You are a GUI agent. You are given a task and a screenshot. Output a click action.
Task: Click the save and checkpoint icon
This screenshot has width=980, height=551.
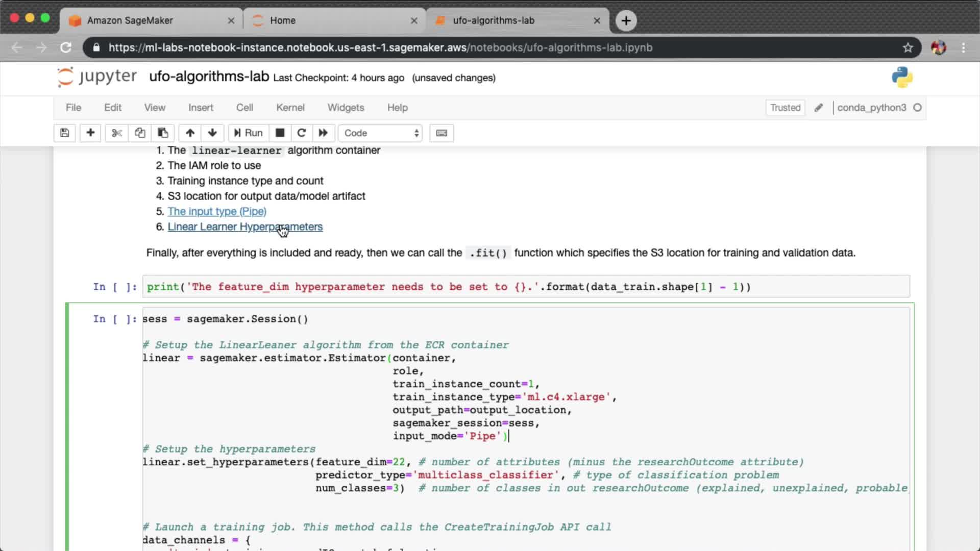point(65,133)
